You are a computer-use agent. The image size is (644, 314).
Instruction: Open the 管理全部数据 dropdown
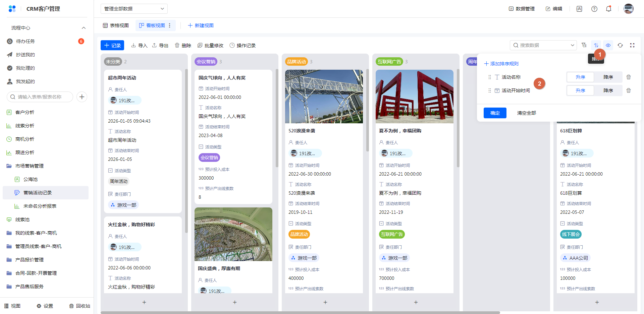[x=134, y=9]
